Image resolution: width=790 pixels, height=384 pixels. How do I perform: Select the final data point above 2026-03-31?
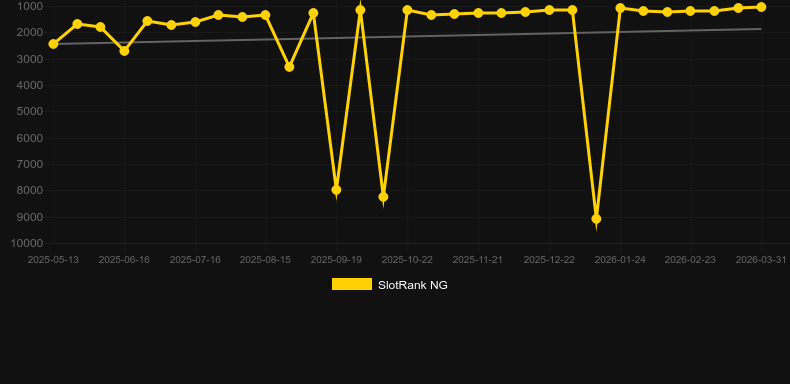[761, 7]
